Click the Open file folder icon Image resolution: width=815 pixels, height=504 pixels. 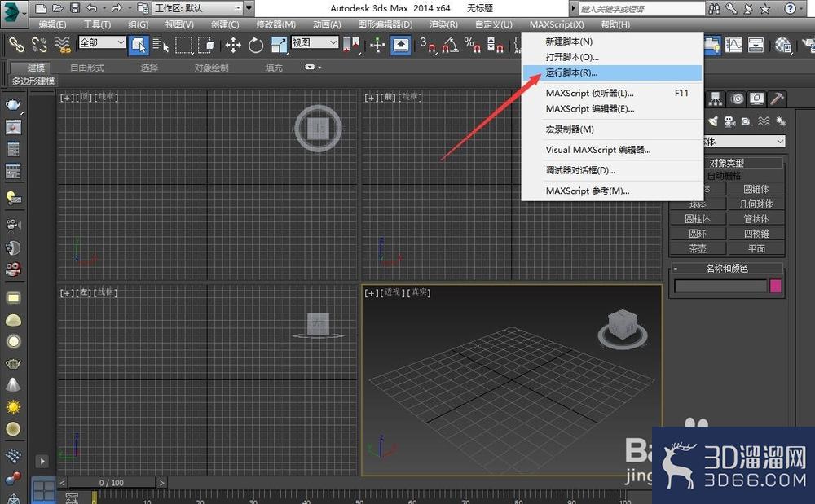click(x=58, y=8)
